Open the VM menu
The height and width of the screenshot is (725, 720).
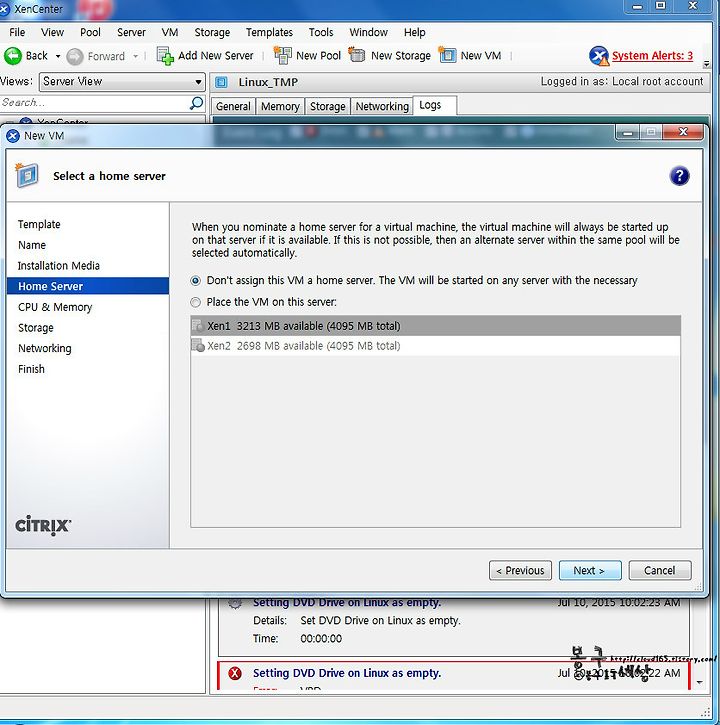click(x=170, y=32)
